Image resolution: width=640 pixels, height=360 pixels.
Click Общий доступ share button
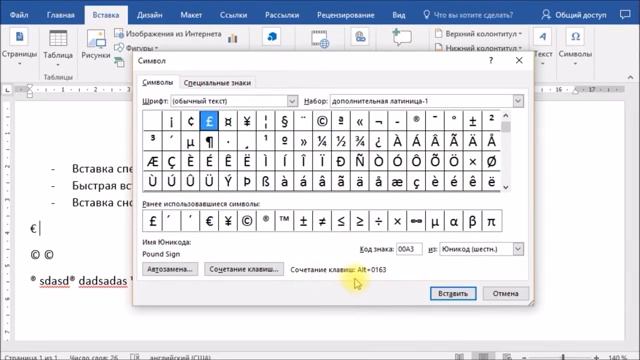(x=573, y=15)
